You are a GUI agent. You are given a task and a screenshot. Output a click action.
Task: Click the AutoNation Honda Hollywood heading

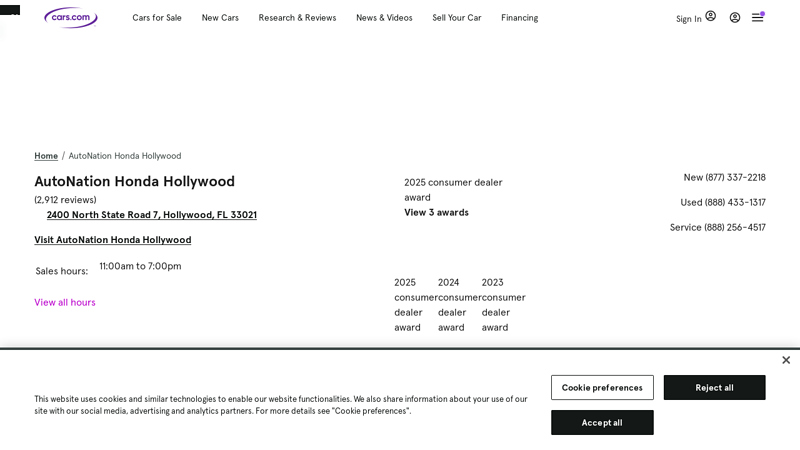[135, 181]
